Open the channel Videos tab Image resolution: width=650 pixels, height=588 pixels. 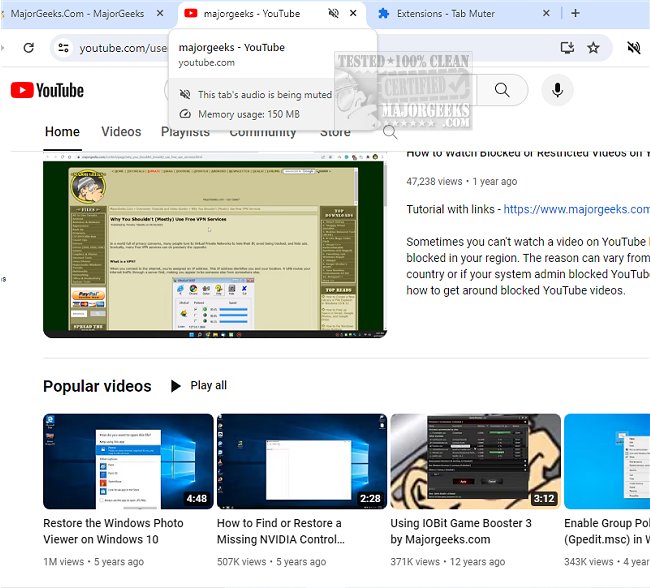point(121,132)
